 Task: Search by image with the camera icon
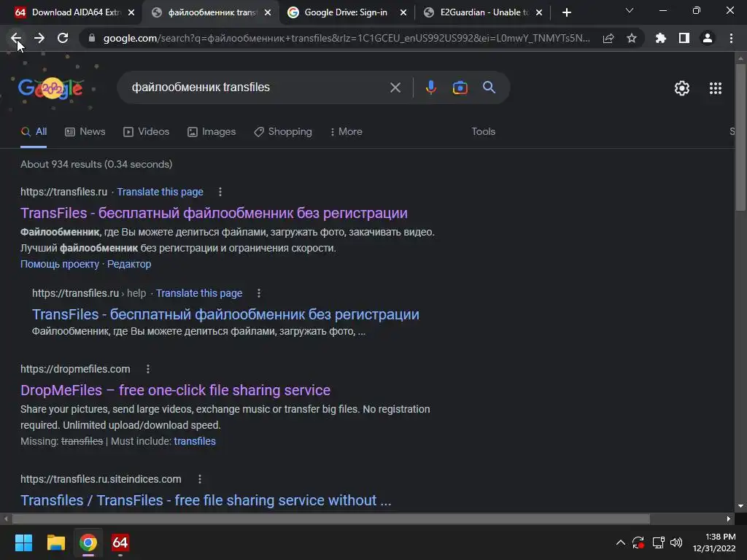click(x=460, y=87)
